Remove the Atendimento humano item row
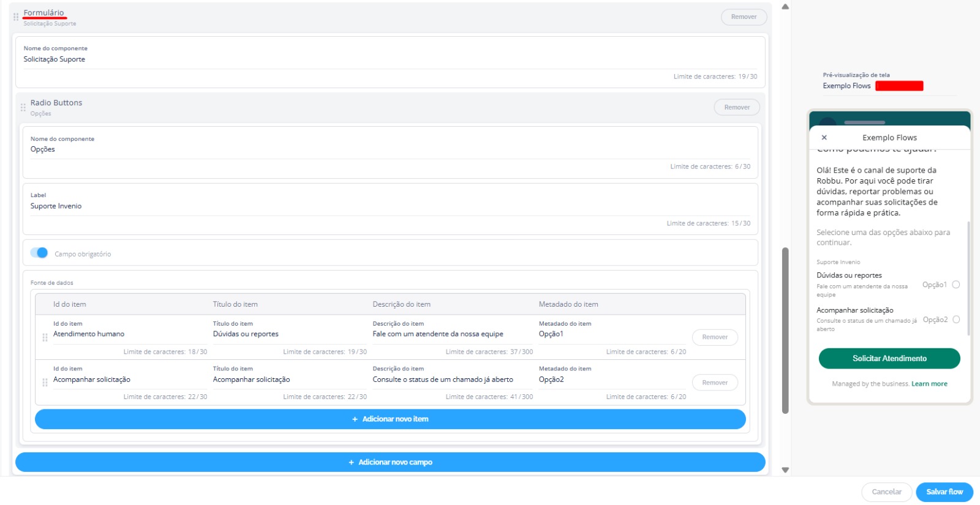Viewport: 980px width, 505px height. pos(715,337)
